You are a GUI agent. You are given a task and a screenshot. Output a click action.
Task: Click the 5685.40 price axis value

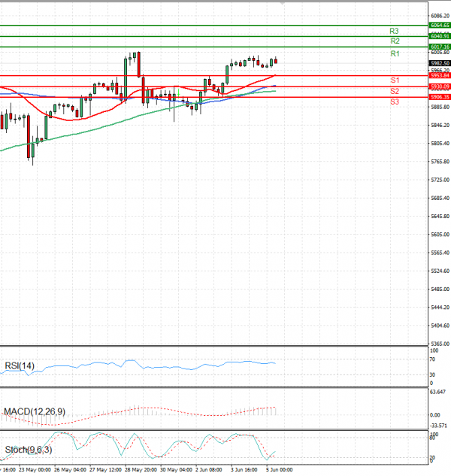440,198
